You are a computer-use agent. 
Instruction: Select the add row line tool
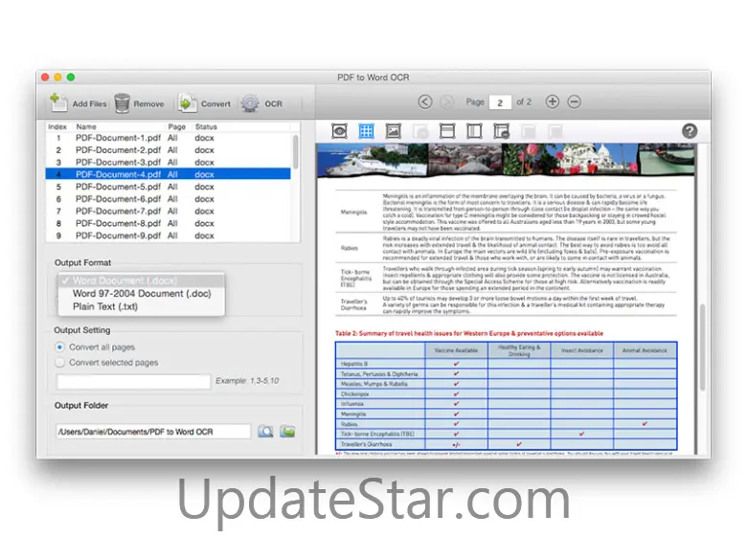pos(447,131)
